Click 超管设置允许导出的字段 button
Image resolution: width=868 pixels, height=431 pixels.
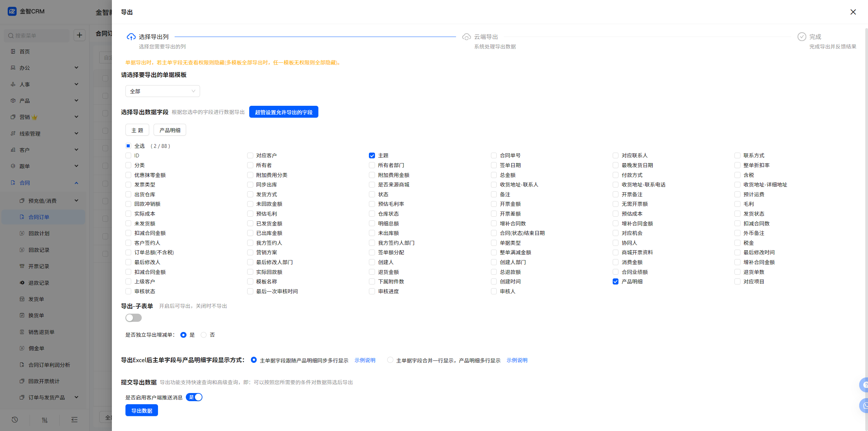point(283,112)
